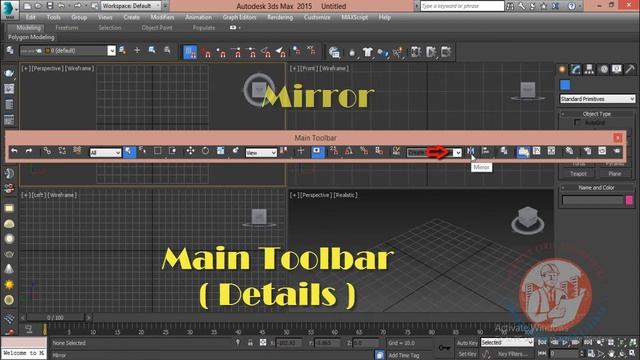Switch to the Modify command panel
The image size is (640, 360).
[576, 69]
